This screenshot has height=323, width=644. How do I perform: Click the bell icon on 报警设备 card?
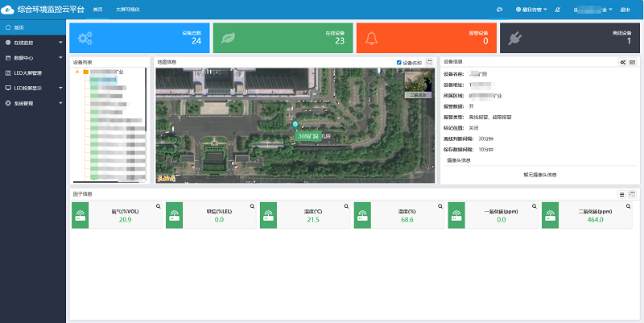coord(373,38)
